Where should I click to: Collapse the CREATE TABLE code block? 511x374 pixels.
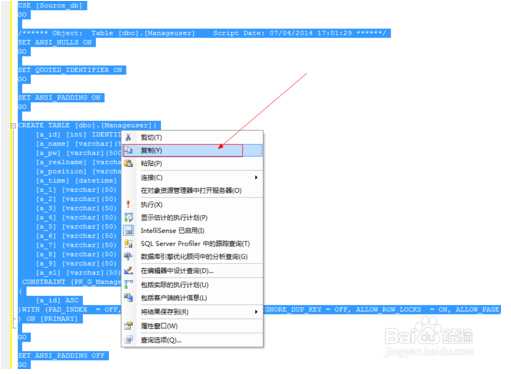pos(13,126)
